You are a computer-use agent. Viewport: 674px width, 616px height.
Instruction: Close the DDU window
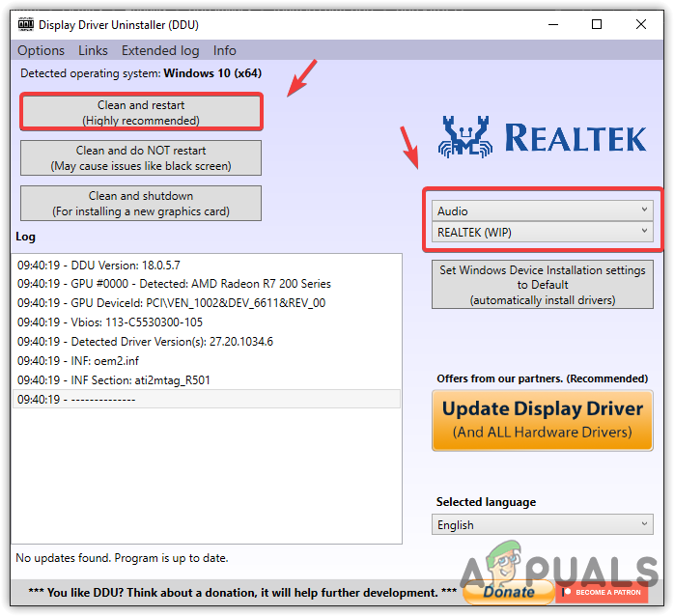[x=641, y=24]
